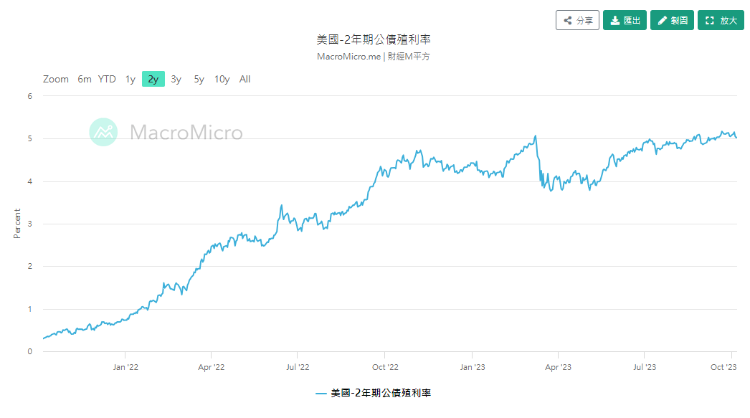Display All available data range

point(245,79)
